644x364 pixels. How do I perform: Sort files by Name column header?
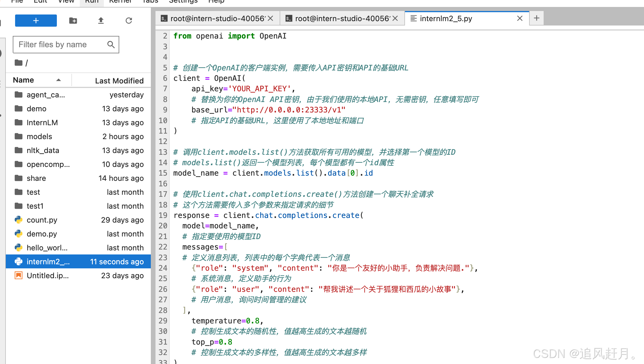click(x=39, y=80)
